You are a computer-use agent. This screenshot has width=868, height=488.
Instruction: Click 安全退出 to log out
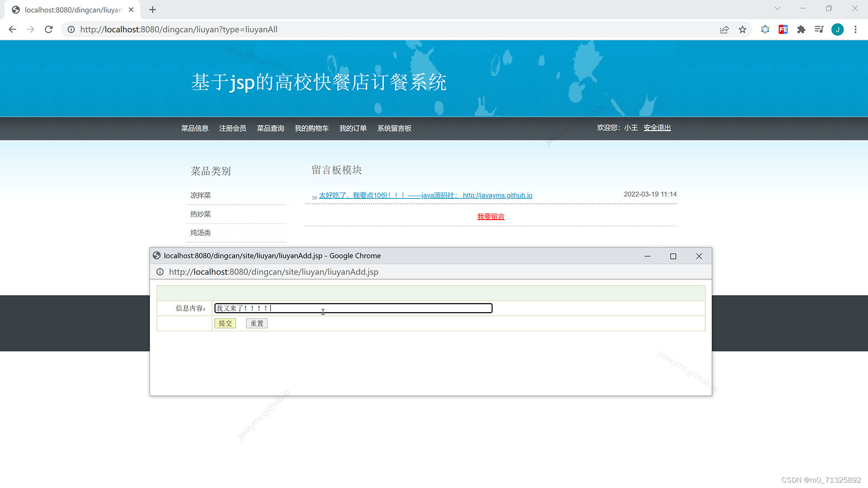(x=657, y=127)
